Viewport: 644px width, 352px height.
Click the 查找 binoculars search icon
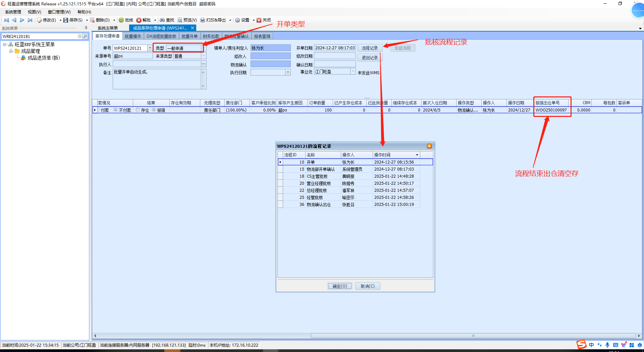[x=162, y=20]
